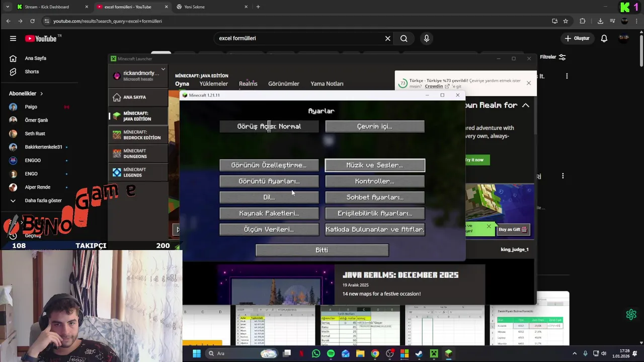
Task: Open Görüntü Ayarları in Minecraft options
Action: point(269,181)
